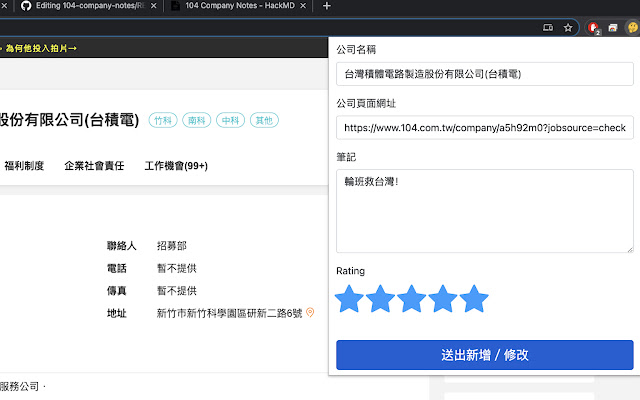Click the Rating label

click(x=351, y=271)
